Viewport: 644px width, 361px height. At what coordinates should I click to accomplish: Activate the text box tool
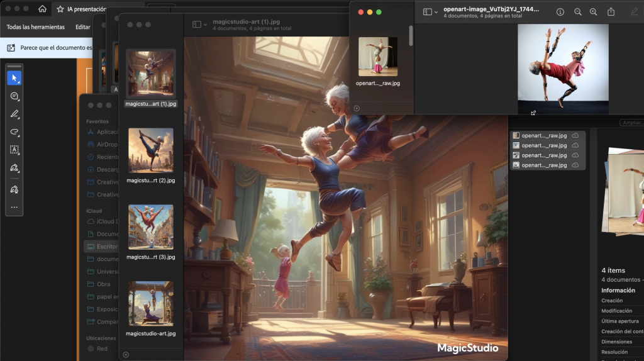14,150
